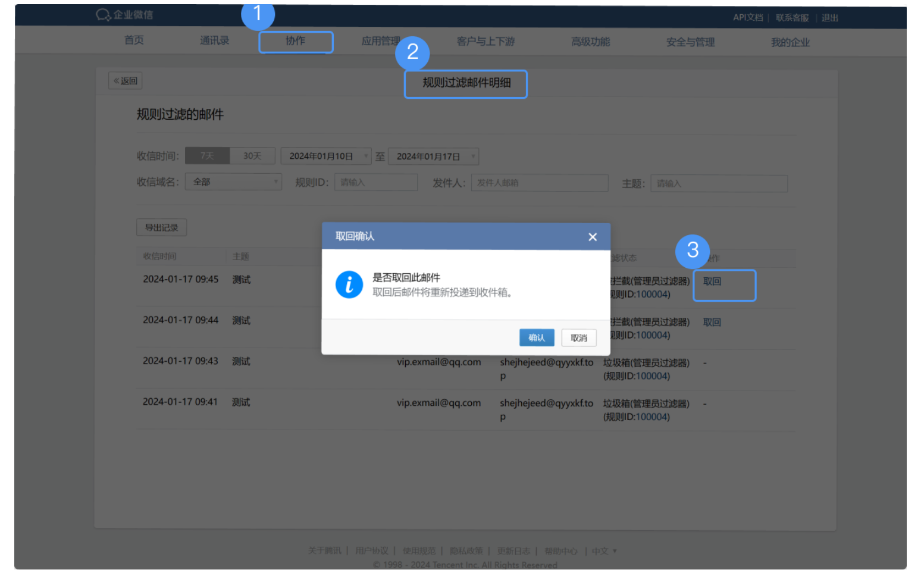Switch to the 协作 navigation tab
The width and height of the screenshot is (924, 579).
click(296, 42)
